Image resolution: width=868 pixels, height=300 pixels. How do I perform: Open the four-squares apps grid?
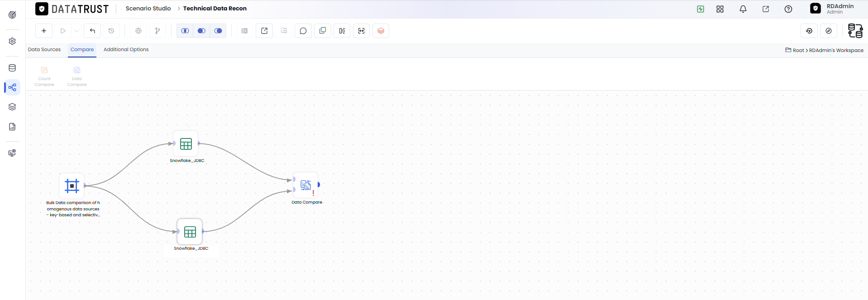click(x=720, y=9)
